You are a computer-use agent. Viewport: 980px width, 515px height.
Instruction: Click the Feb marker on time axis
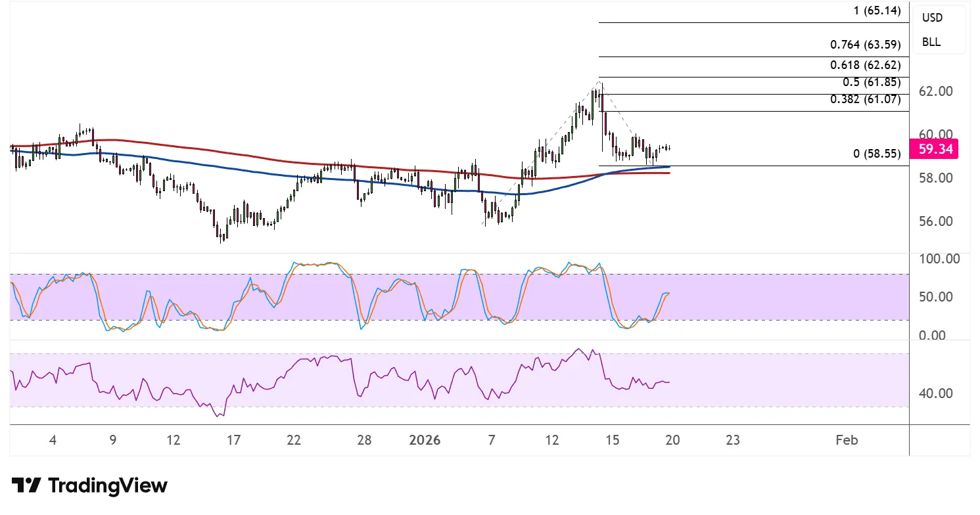pos(847,440)
